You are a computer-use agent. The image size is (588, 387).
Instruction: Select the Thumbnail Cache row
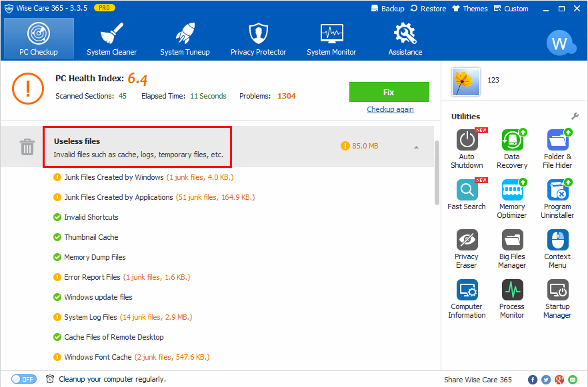click(86, 237)
